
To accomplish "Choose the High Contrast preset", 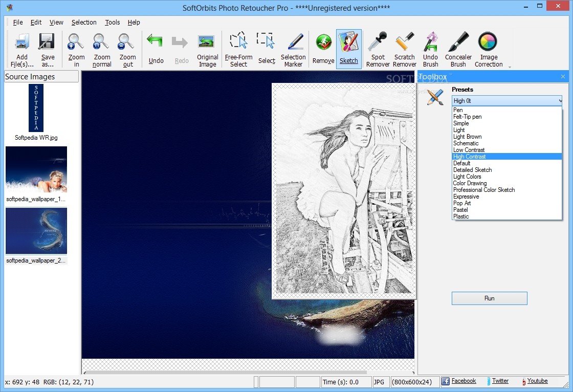I will click(507, 157).
